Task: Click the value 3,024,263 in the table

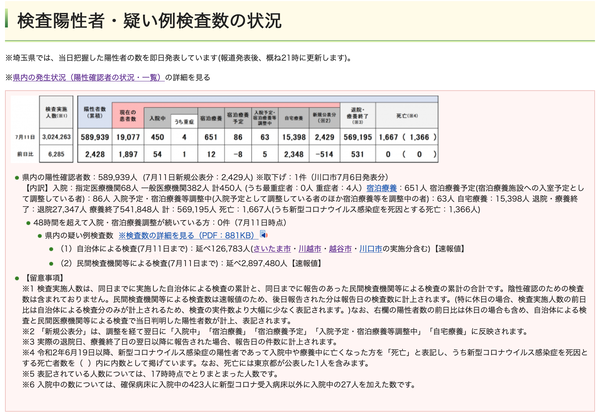Action: pyautogui.click(x=56, y=137)
